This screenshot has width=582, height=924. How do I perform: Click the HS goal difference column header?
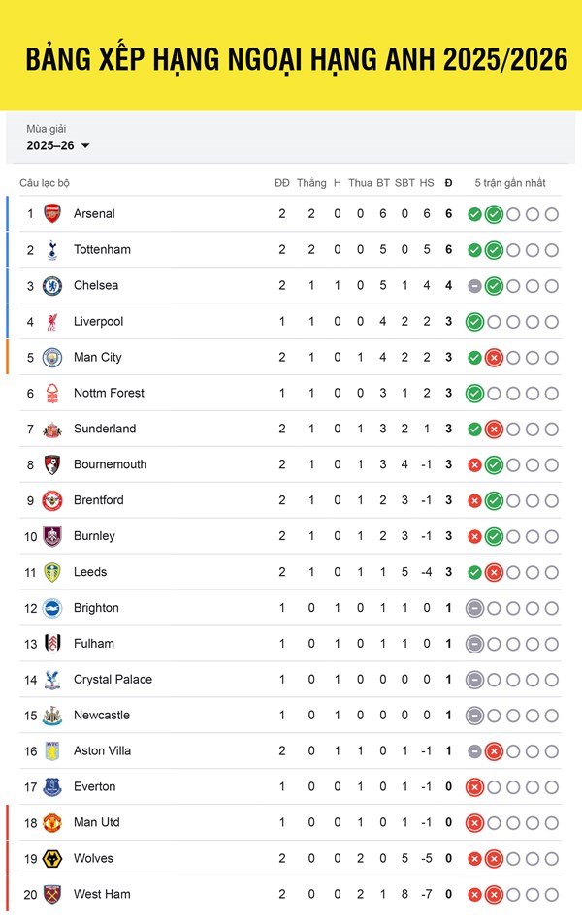pyautogui.click(x=427, y=183)
